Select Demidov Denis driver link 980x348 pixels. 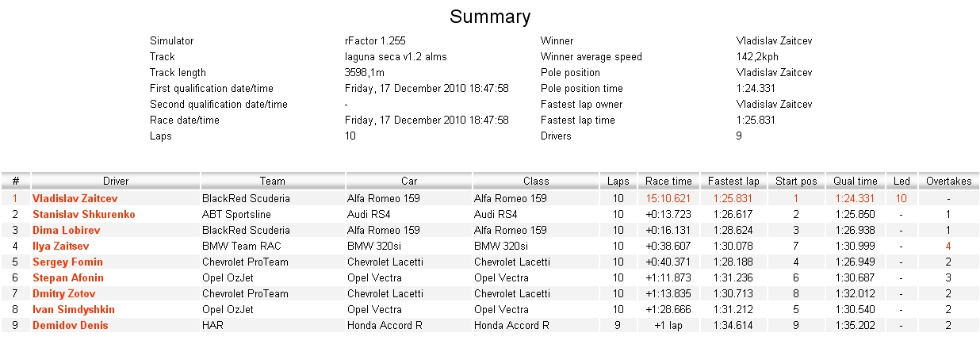(71, 325)
